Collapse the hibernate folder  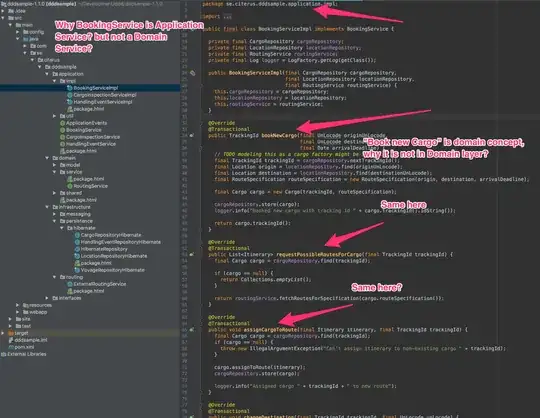(62, 228)
